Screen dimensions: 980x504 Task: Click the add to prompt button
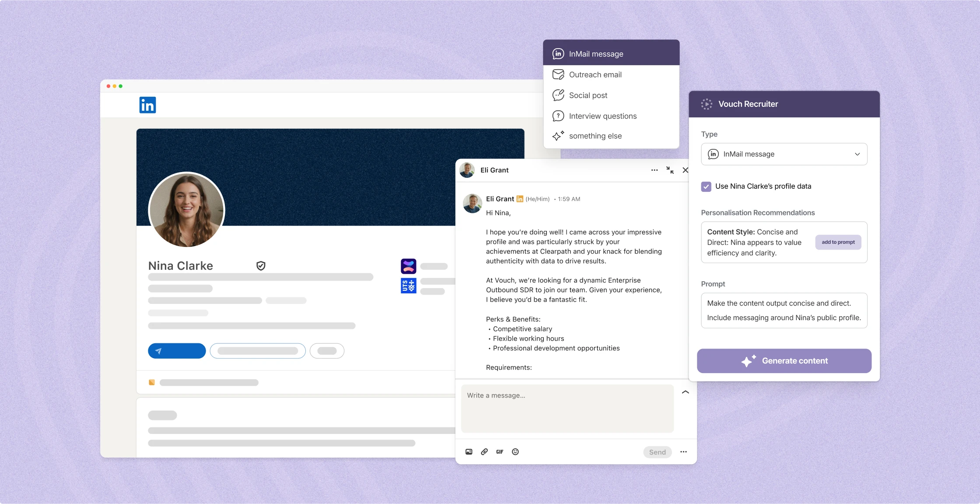tap(838, 242)
